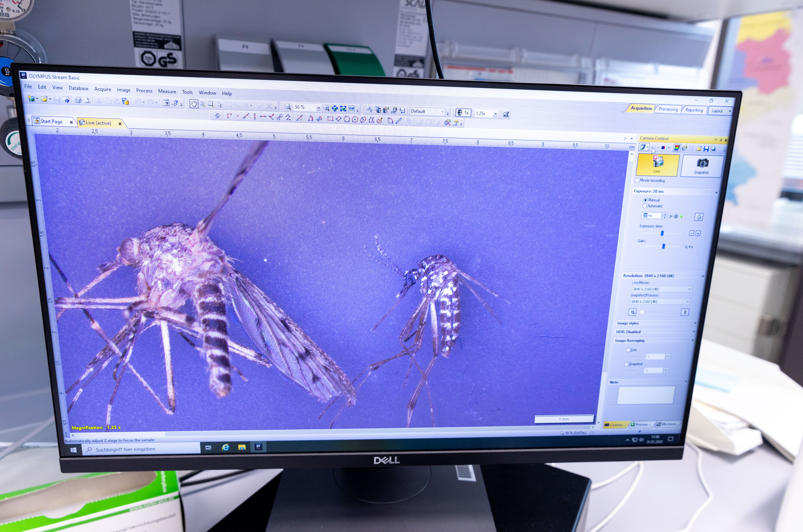Select the Automatic exposure radio button
The image size is (803, 532).
point(645,206)
